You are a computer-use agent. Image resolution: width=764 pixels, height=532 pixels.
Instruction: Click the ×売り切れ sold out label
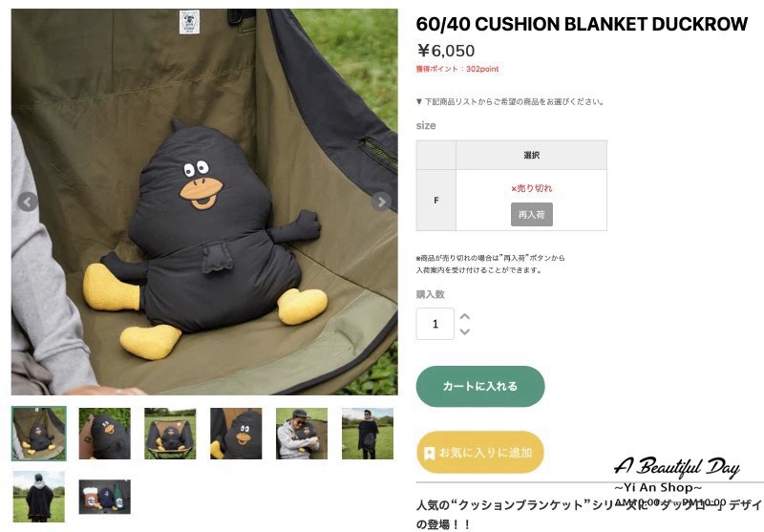click(532, 188)
